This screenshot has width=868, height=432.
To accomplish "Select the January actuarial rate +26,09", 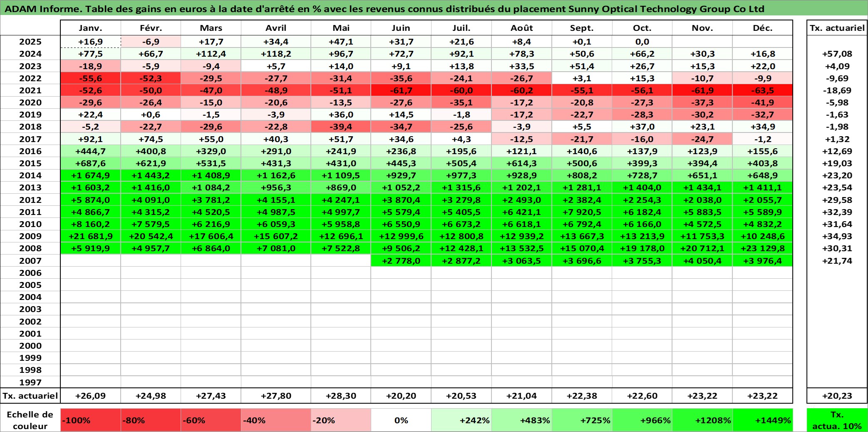I will coord(90,396).
